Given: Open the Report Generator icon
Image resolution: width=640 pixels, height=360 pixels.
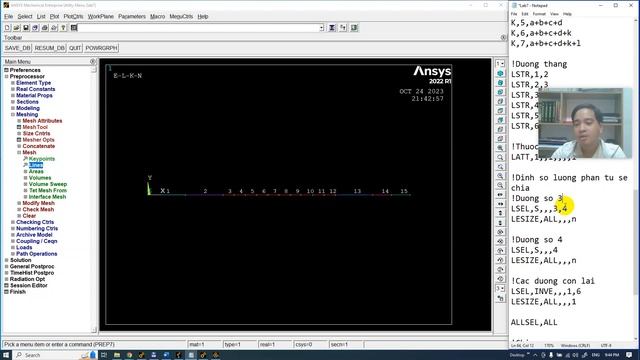Looking at the screenshot, I should (x=54, y=28).
